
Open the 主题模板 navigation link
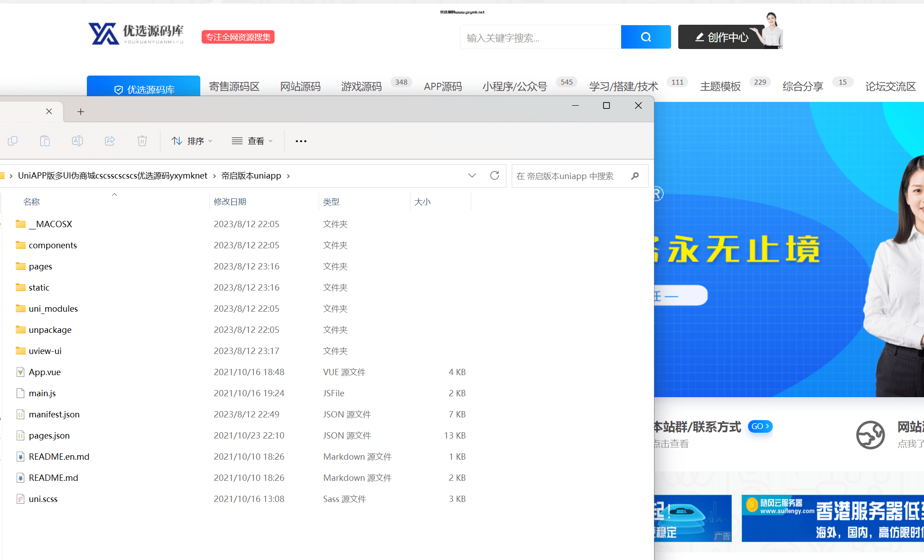click(720, 86)
